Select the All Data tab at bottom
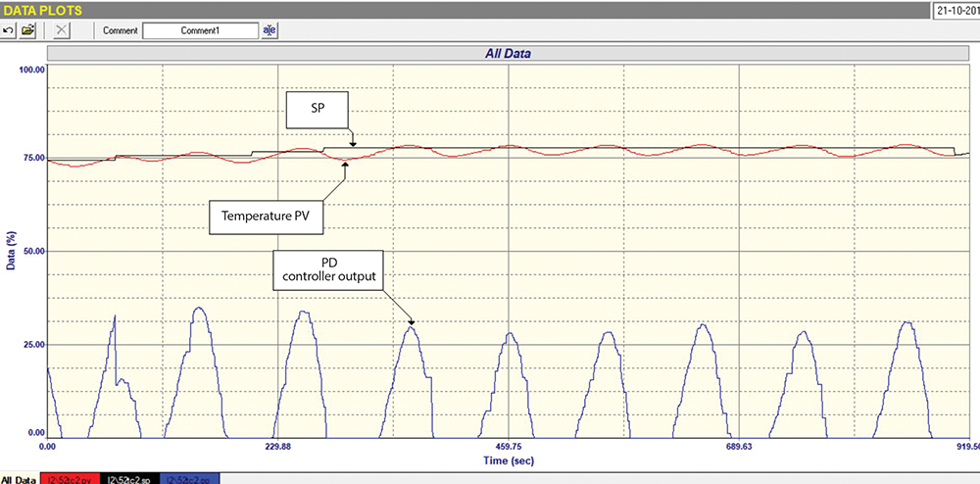This screenshot has width=980, height=484. pos(18,479)
